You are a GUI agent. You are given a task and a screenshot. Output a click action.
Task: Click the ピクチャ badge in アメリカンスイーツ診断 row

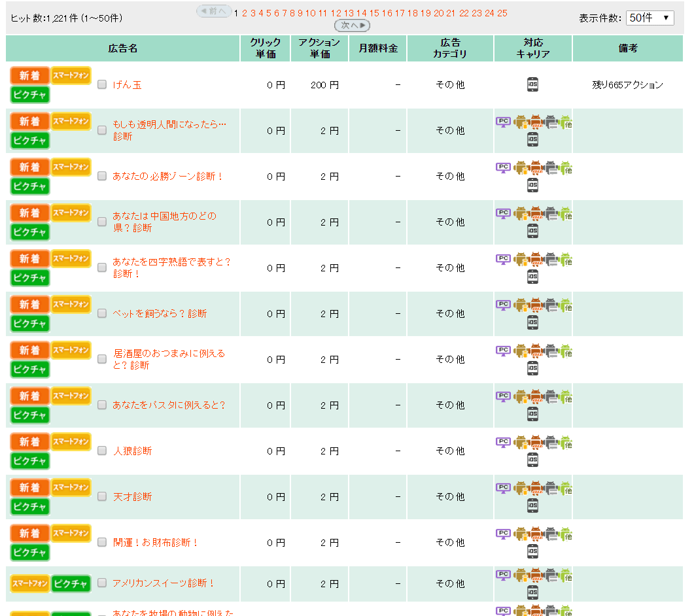point(71,583)
